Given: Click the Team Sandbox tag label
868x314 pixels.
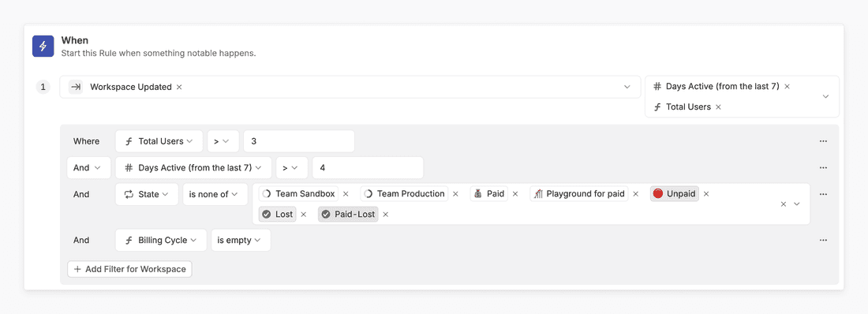Looking at the screenshot, I should (x=299, y=194).
